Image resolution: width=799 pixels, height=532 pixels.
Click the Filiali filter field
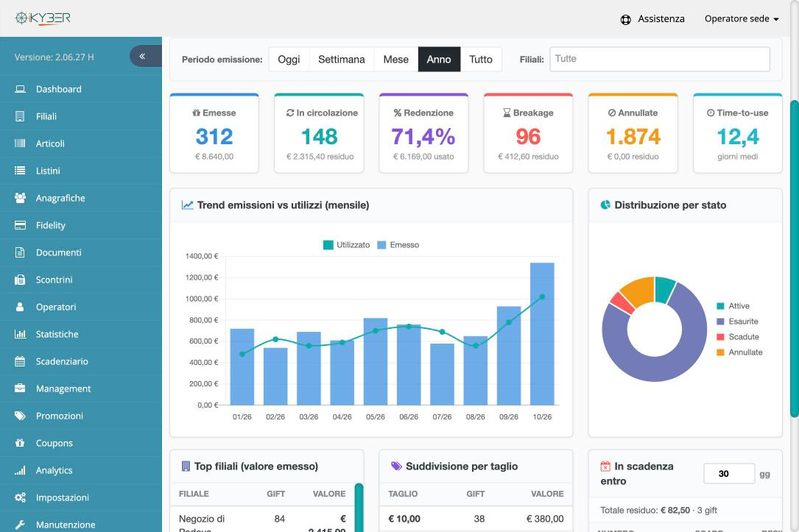tap(659, 59)
